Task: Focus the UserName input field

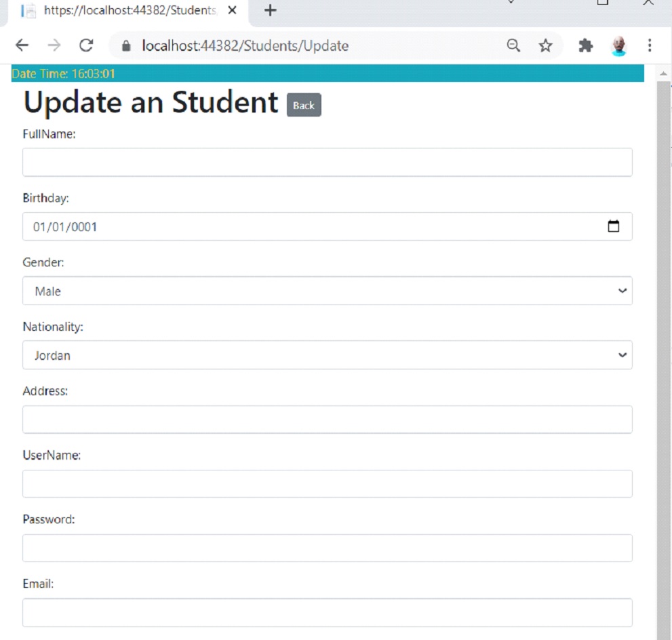Action: coord(328,483)
